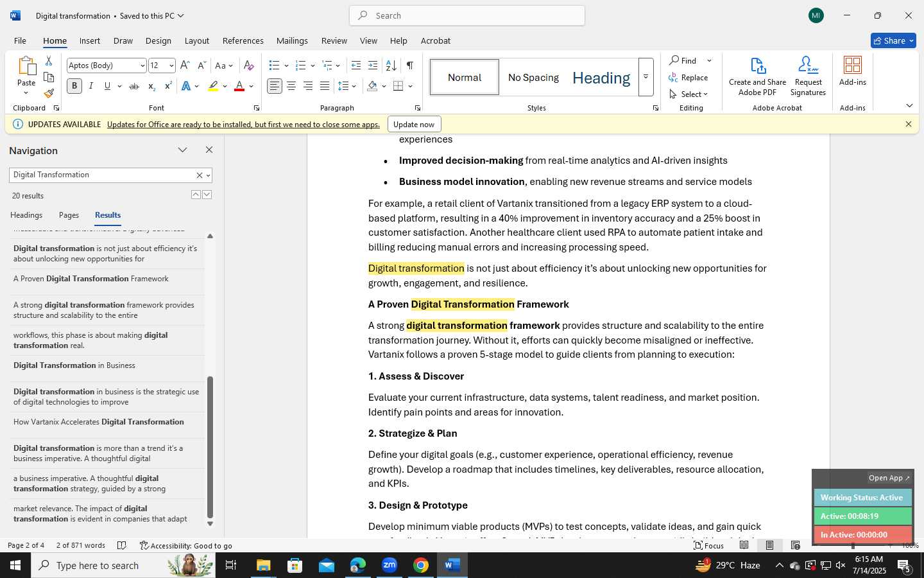The height and width of the screenshot is (578, 924).
Task: Open Chrome in Windows taskbar
Action: pos(421,565)
